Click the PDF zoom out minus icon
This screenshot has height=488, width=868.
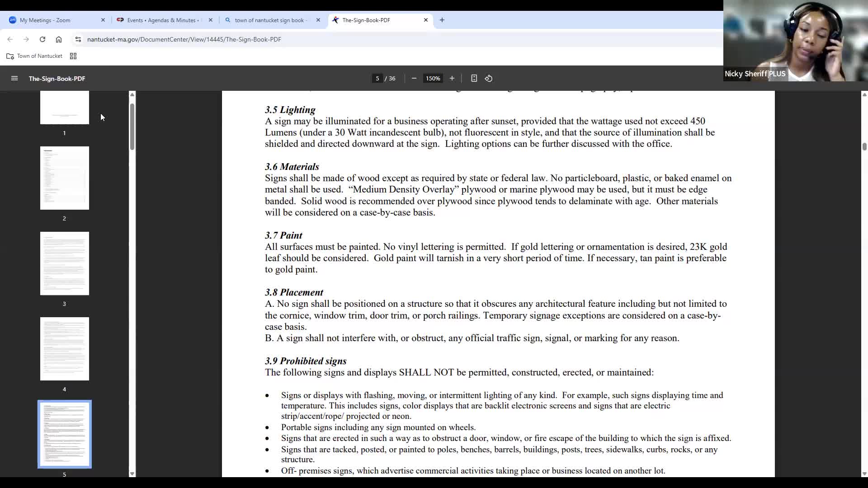click(414, 79)
